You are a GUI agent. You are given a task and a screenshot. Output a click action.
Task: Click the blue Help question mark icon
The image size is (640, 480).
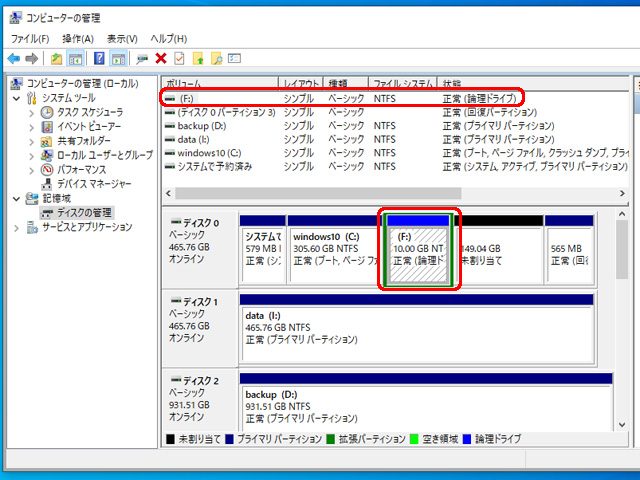tap(99, 58)
